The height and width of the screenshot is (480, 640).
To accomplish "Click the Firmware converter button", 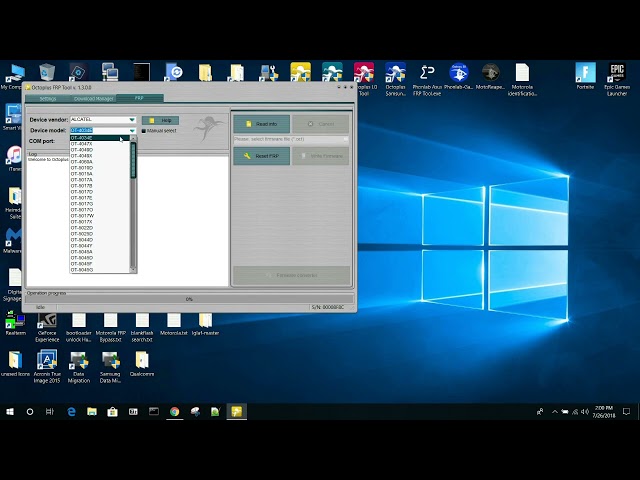I will pyautogui.click(x=291, y=275).
